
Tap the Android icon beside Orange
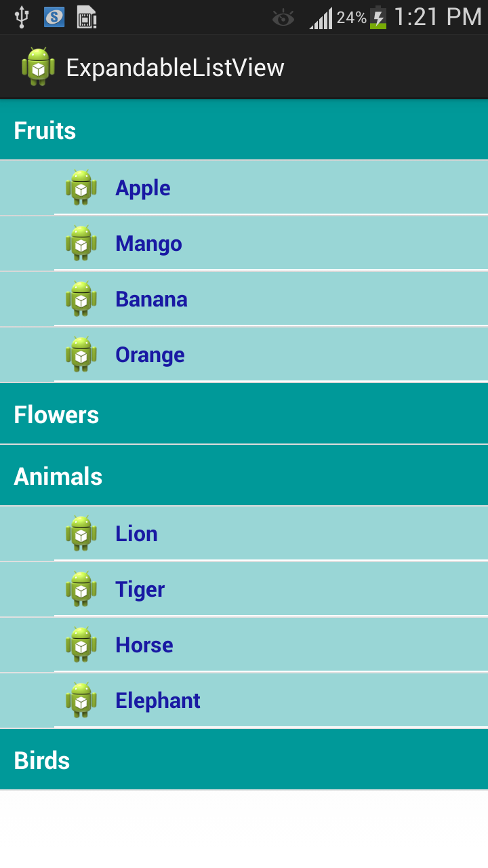pyautogui.click(x=81, y=355)
